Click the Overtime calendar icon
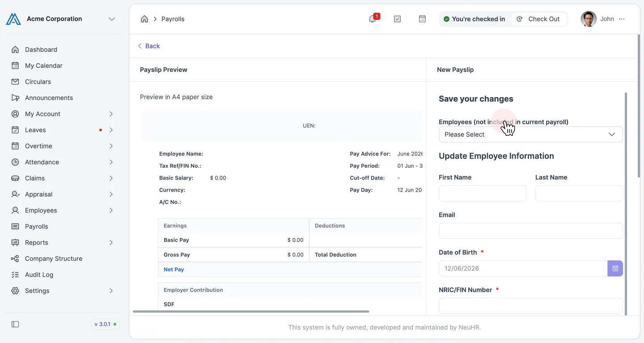Viewport: 644px width, 343px height. coord(15,146)
